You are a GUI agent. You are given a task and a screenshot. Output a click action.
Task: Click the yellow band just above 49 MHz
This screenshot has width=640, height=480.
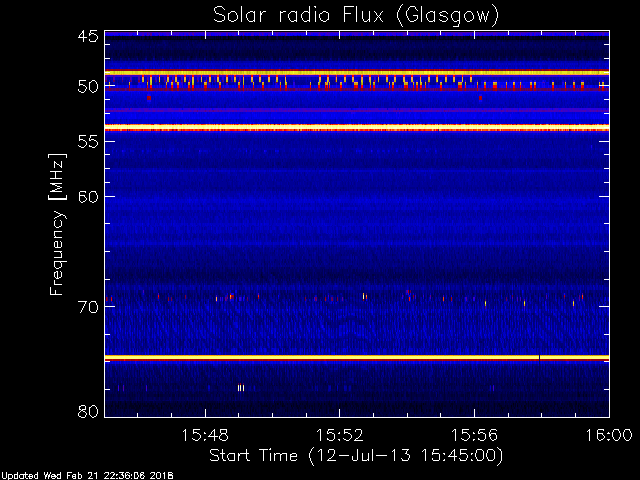point(357,73)
